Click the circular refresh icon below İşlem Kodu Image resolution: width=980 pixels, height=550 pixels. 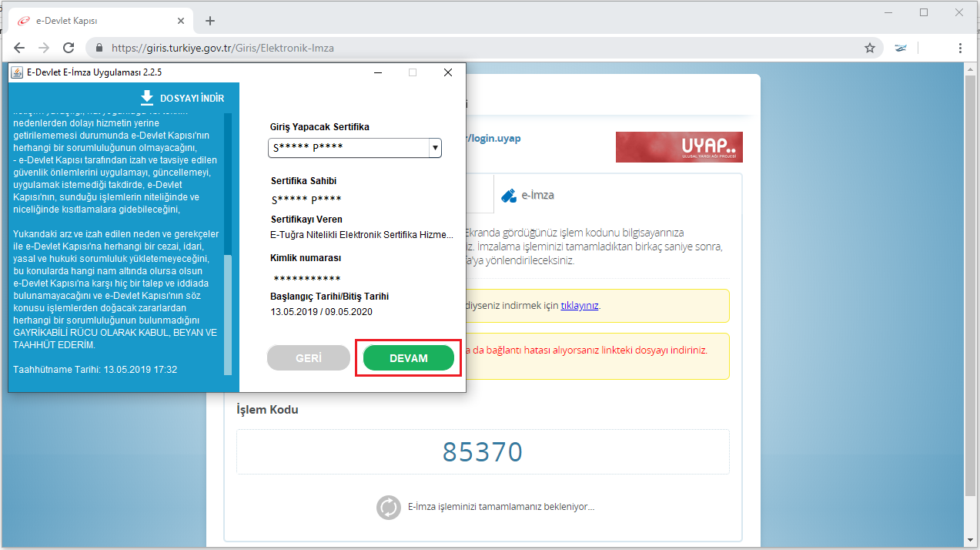click(389, 507)
